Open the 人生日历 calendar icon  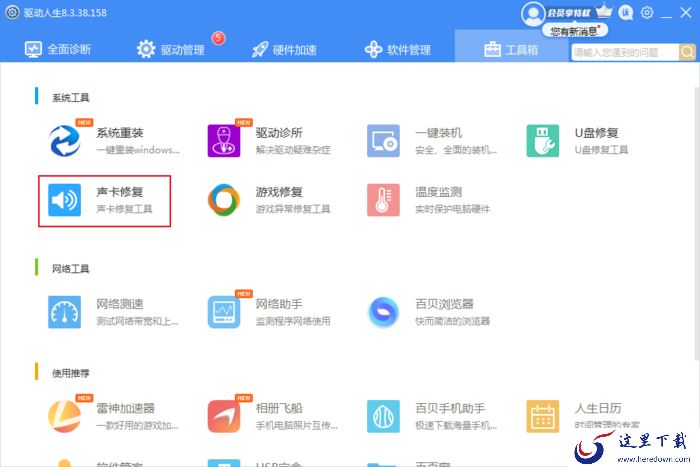click(x=543, y=417)
